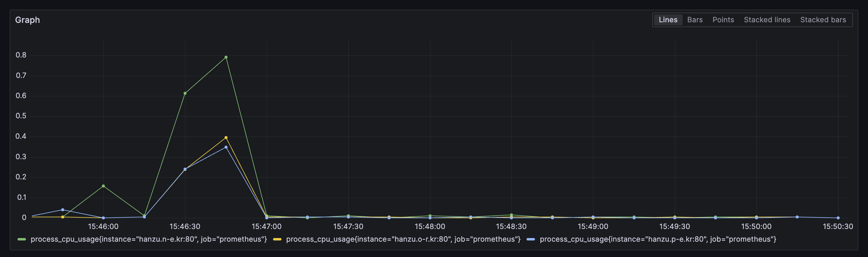Screen dimensions: 868x257
Task: Click the 0.1 y-axis label
Action: (x=22, y=197)
